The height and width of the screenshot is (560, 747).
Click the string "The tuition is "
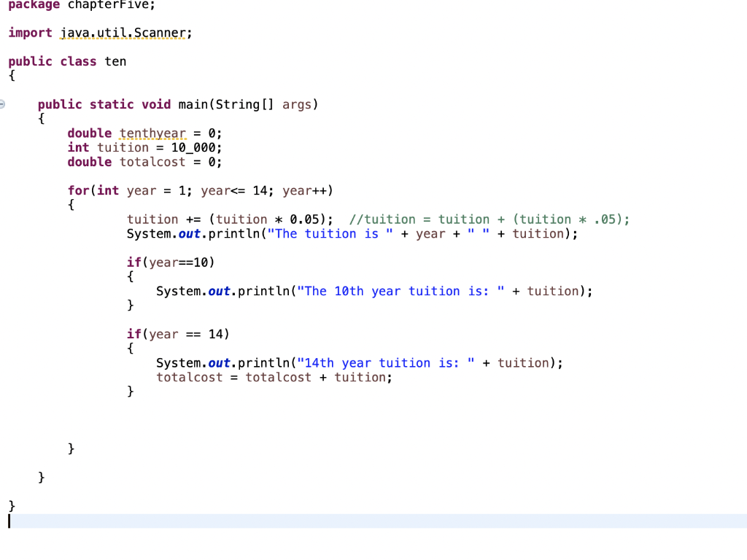point(330,234)
